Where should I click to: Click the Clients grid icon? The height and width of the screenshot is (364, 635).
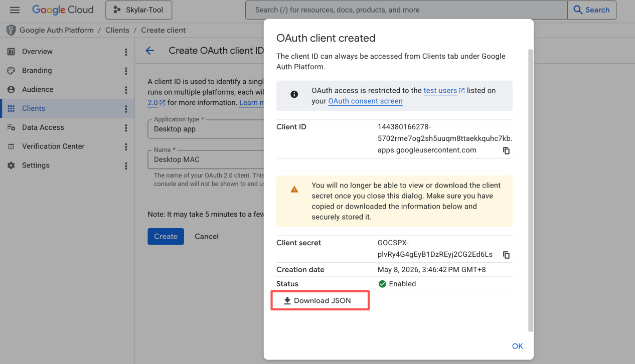11,108
